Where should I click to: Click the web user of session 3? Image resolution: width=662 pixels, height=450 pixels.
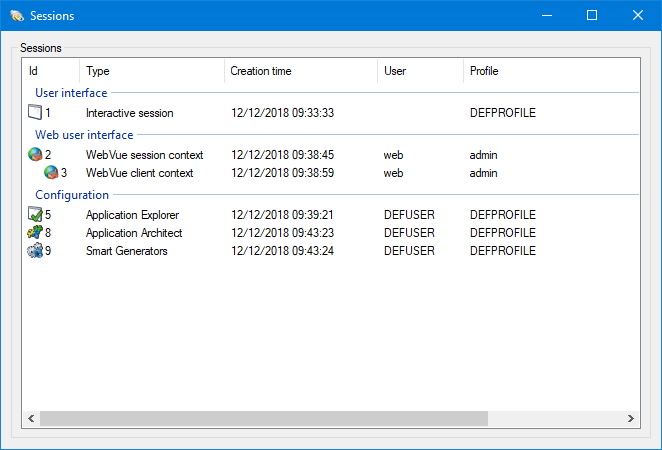pyautogui.click(x=393, y=173)
